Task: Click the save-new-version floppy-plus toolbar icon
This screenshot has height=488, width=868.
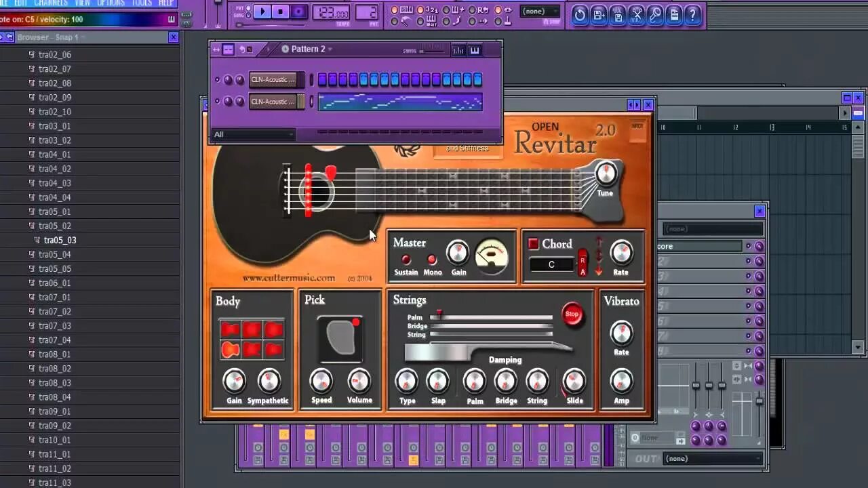Action: pyautogui.click(x=599, y=14)
